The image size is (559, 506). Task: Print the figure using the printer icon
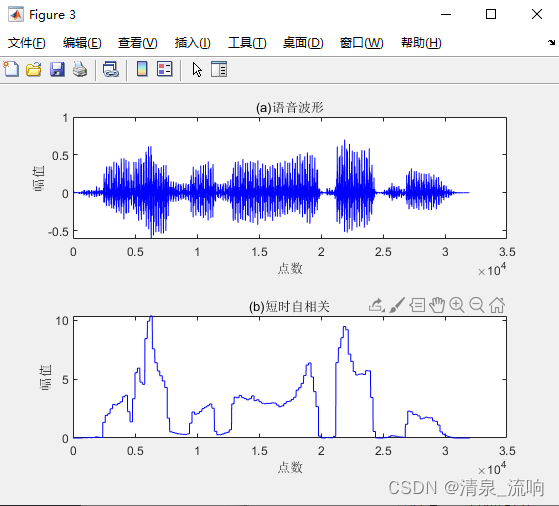(80, 69)
